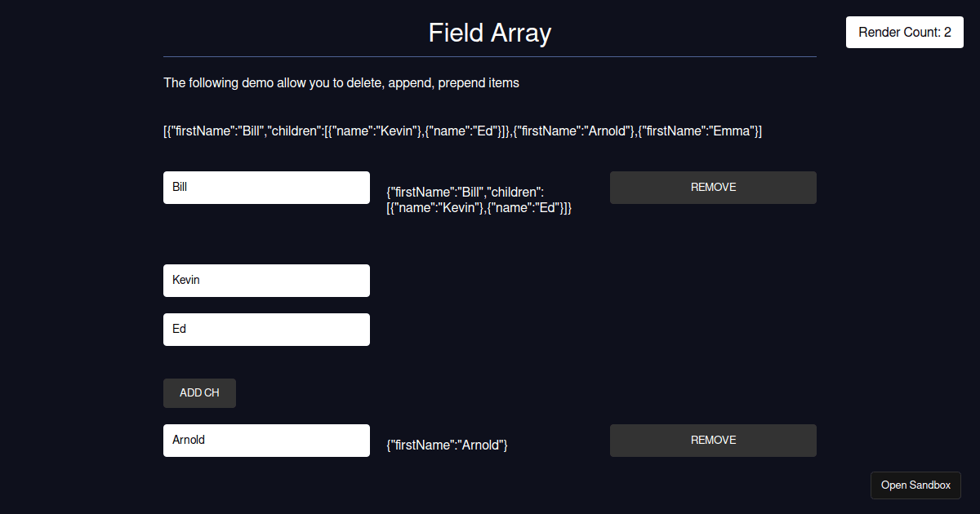Click the horizontal divider below the heading
The height and width of the screenshot is (514, 980).
490,57
